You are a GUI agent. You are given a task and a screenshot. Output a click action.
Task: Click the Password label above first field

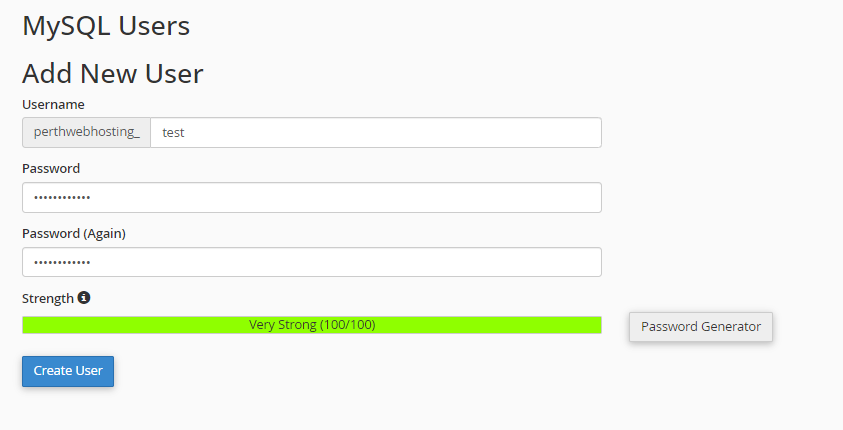click(x=51, y=168)
